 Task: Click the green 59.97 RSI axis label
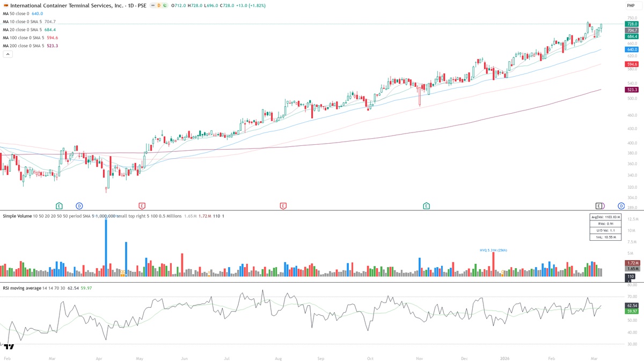632,311
